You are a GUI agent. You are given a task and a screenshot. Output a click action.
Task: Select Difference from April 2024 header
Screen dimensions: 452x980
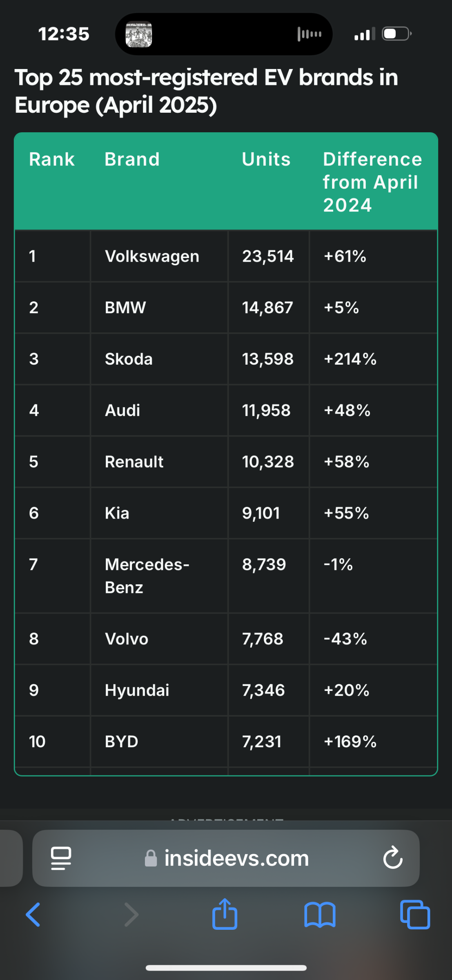click(x=372, y=182)
